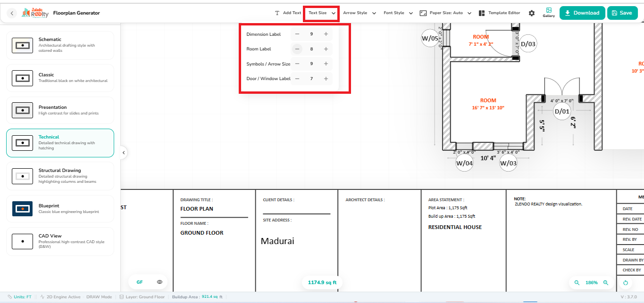Click the Zlendo Realty logo
The image size is (644, 303).
click(35, 13)
